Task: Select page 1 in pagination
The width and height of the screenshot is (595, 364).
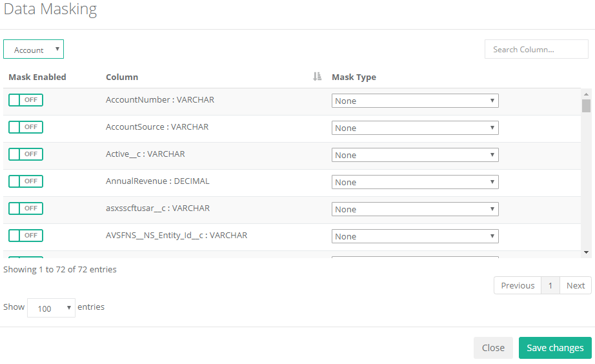Action: pyautogui.click(x=550, y=286)
